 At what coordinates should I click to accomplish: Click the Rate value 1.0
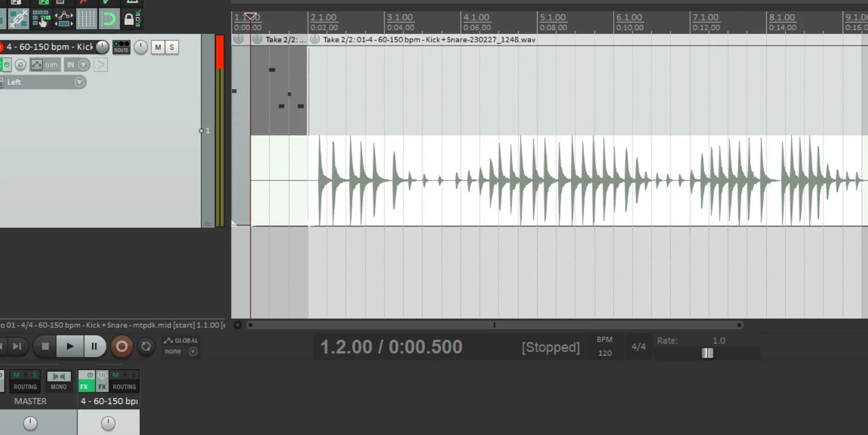718,340
